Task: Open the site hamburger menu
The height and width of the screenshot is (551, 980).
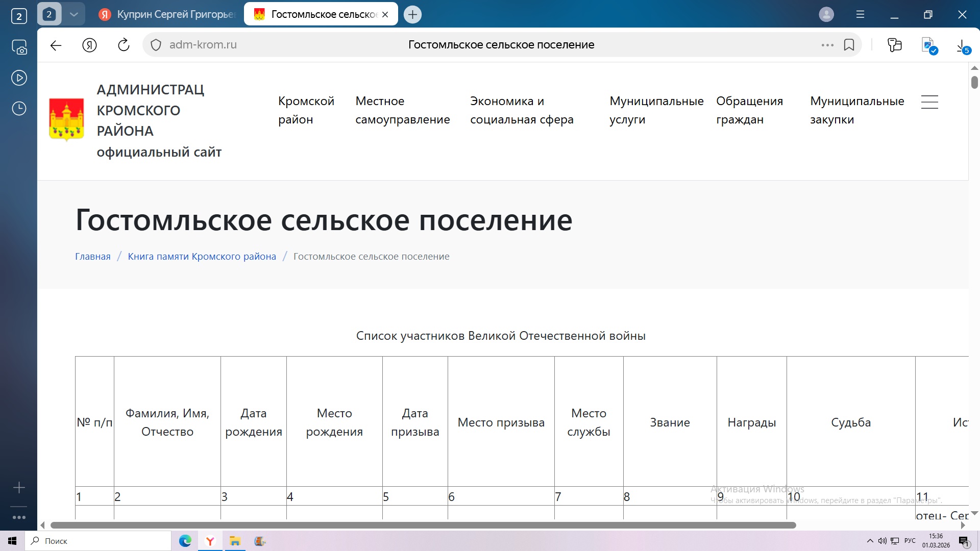Action: pyautogui.click(x=929, y=102)
